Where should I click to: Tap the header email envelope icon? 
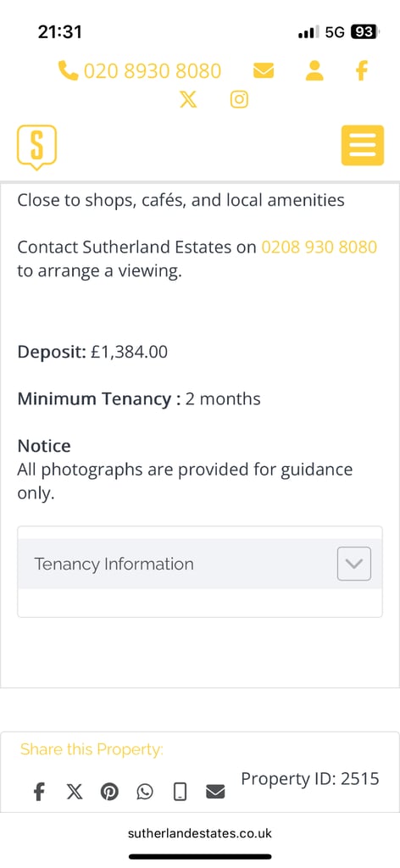(264, 71)
